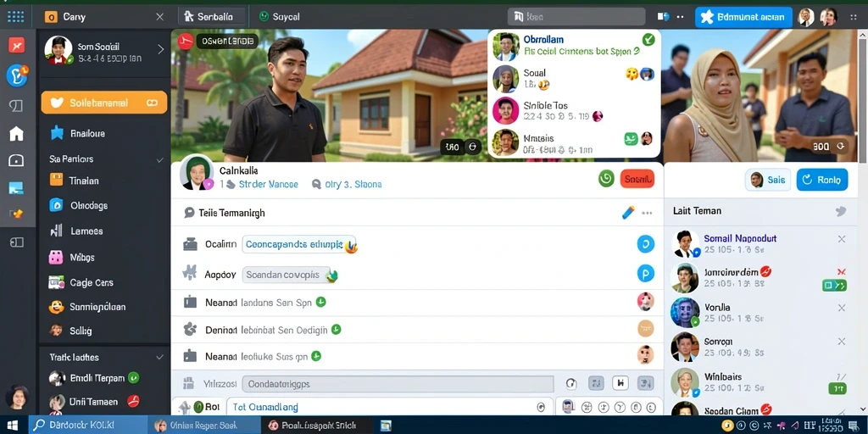The height and width of the screenshot is (434, 868).
Task: Click the green check on Obrrollam
Action: click(648, 39)
